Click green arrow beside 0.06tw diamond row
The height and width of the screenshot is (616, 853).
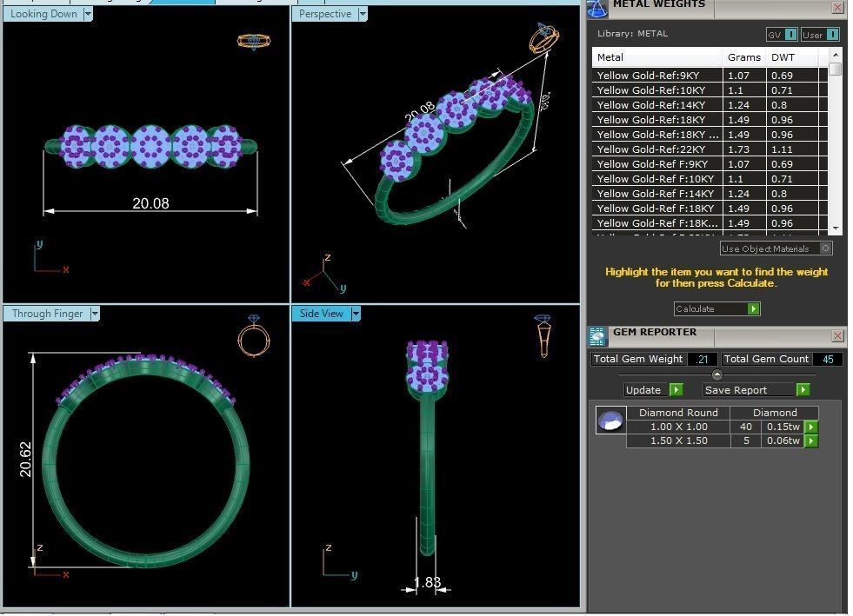[x=810, y=441]
